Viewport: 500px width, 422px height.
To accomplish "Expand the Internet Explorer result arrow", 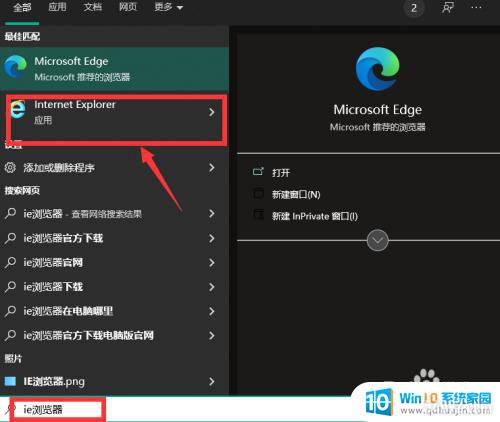I will click(x=212, y=112).
